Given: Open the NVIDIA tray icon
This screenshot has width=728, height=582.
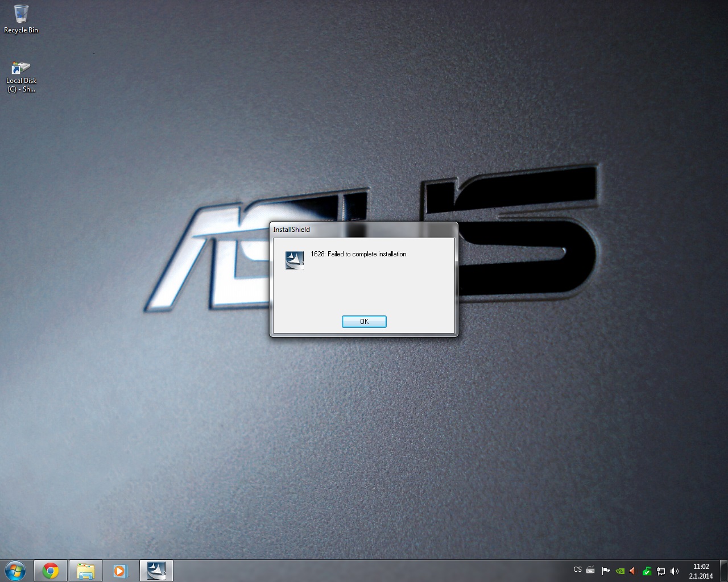Looking at the screenshot, I should [620, 571].
